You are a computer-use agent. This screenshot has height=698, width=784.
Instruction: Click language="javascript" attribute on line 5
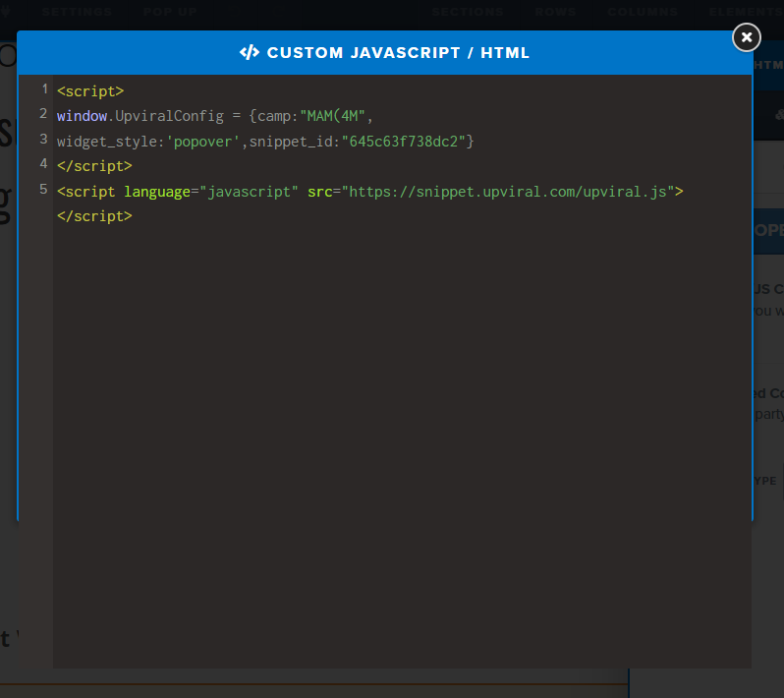click(x=211, y=192)
